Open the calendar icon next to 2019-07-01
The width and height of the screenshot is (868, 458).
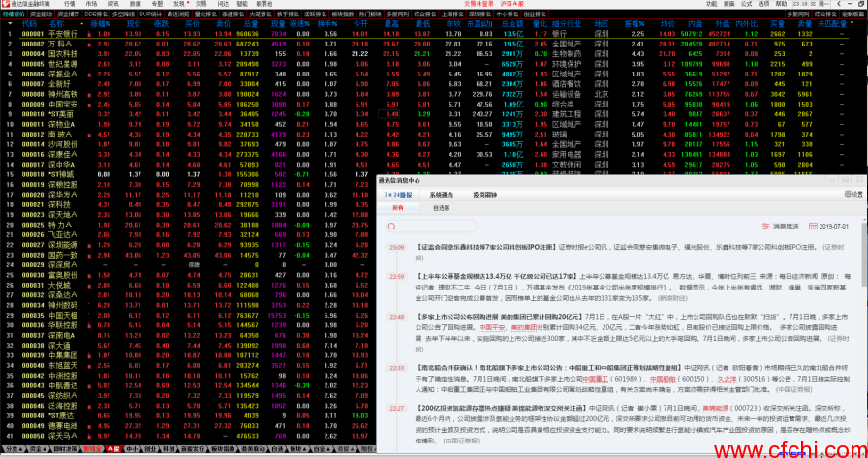[x=813, y=227]
